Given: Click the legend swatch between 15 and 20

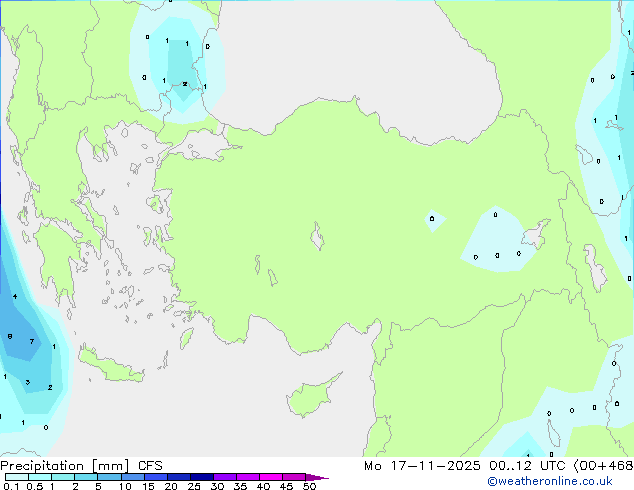Looking at the screenshot, I should (155, 477).
